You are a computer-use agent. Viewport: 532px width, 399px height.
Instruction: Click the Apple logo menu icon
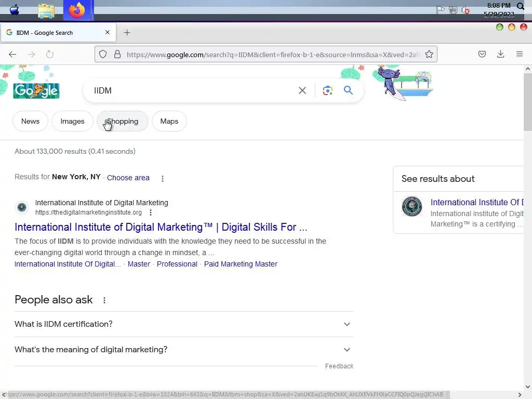pyautogui.click(x=14, y=10)
